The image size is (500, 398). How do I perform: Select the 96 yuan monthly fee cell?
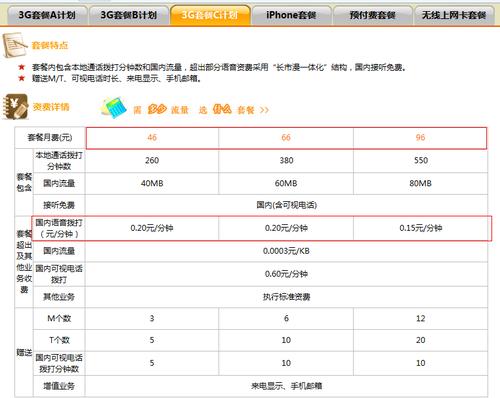coord(420,138)
